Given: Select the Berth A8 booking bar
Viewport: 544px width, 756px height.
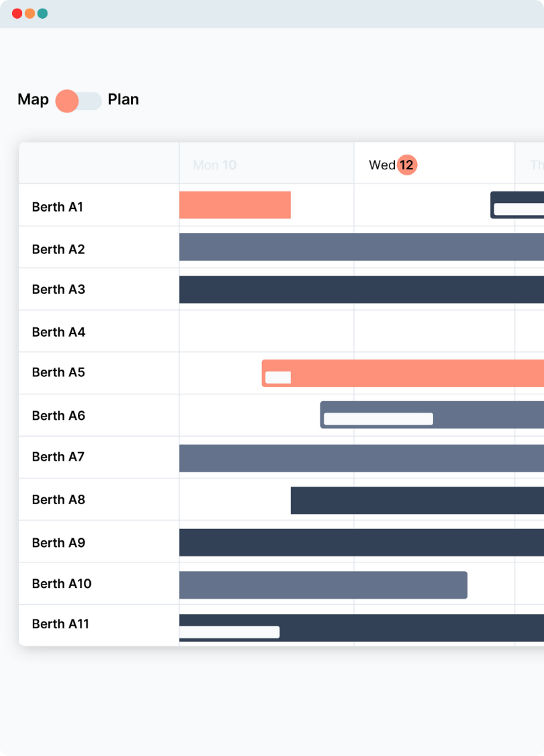Looking at the screenshot, I should (416, 501).
